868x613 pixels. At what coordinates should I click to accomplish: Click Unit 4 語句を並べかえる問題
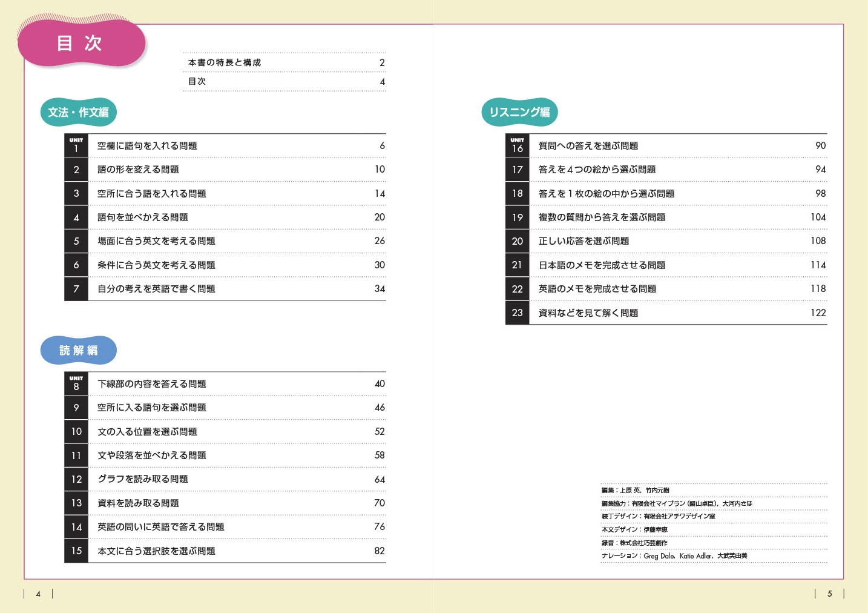(225, 217)
